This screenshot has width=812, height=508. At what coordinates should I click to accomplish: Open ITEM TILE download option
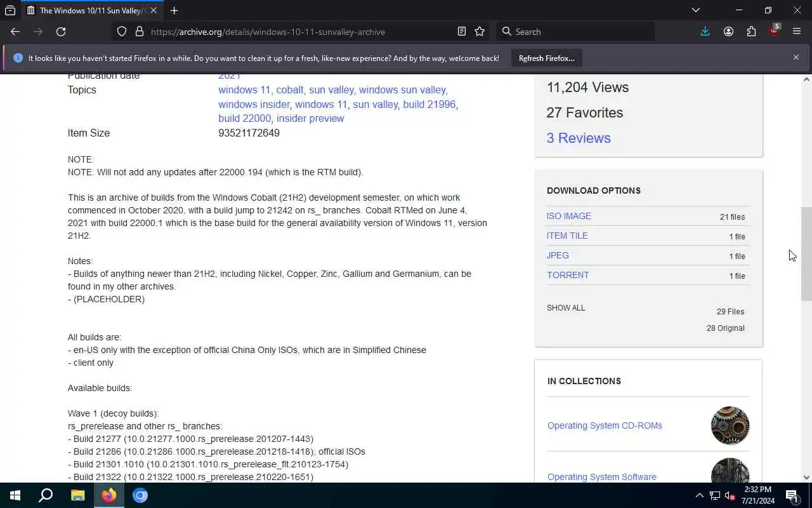point(567,236)
